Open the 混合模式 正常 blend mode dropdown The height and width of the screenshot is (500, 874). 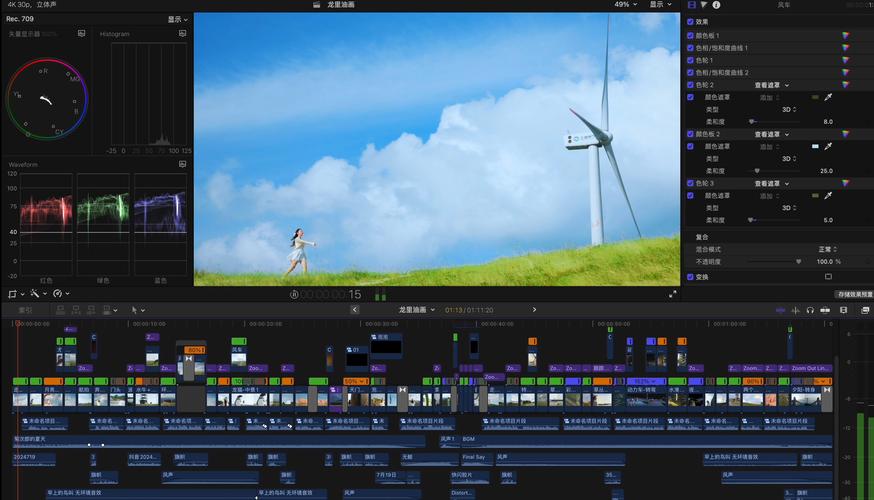[x=828, y=249]
